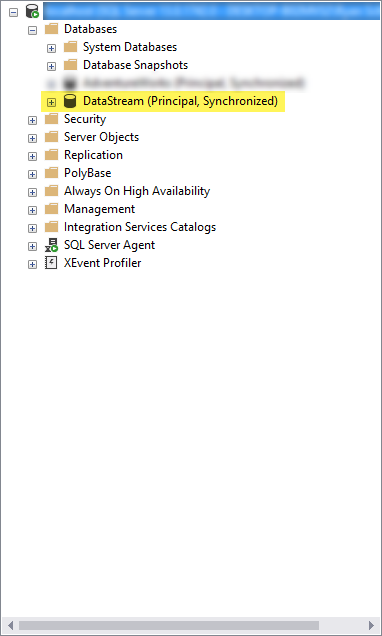
Task: Click the System Databases folder icon
Action: (x=71, y=47)
